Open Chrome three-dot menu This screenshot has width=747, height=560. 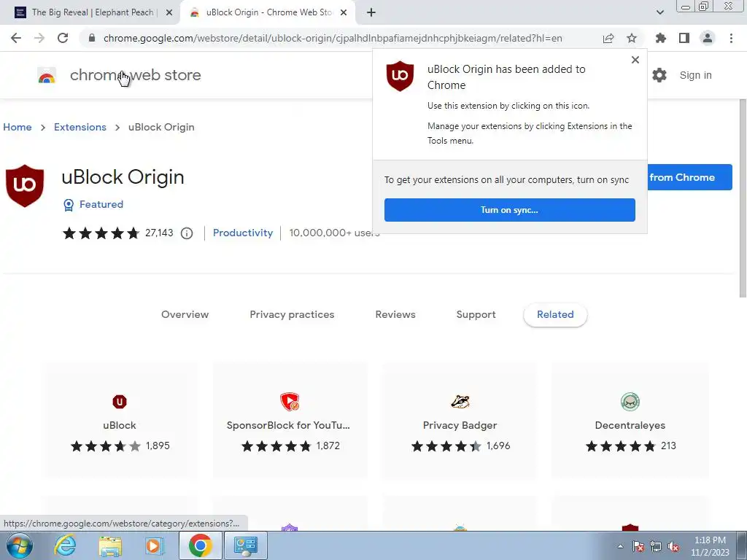click(731, 38)
